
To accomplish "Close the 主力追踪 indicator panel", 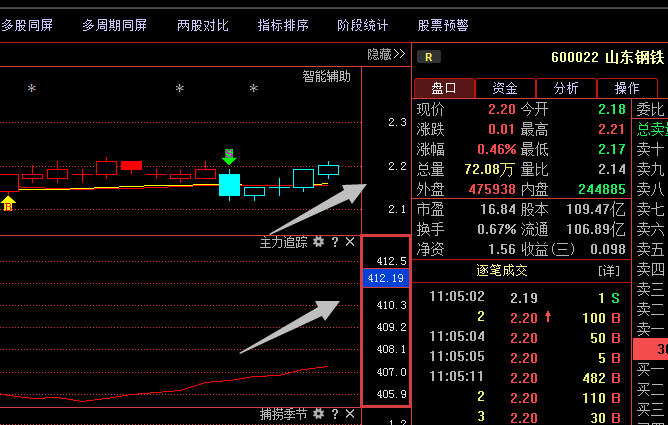I will click(350, 242).
